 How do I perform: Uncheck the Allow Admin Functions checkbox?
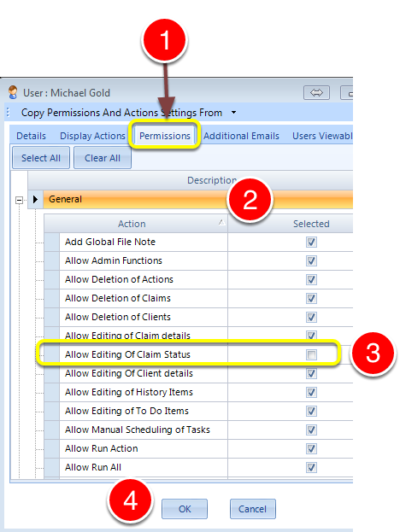pos(311,261)
